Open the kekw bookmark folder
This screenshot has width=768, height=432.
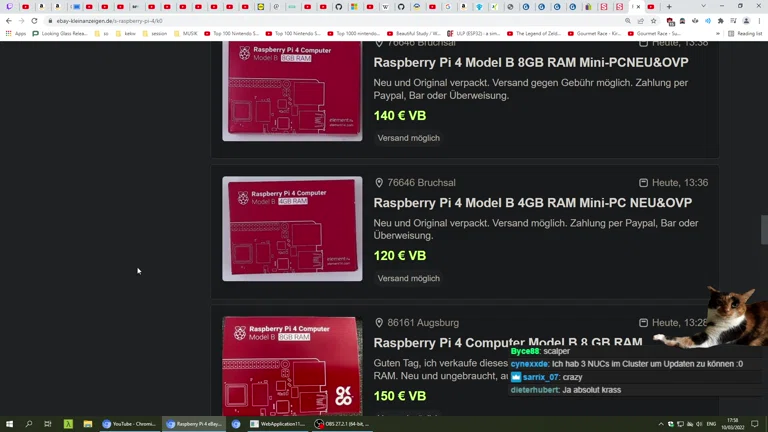(x=125, y=34)
